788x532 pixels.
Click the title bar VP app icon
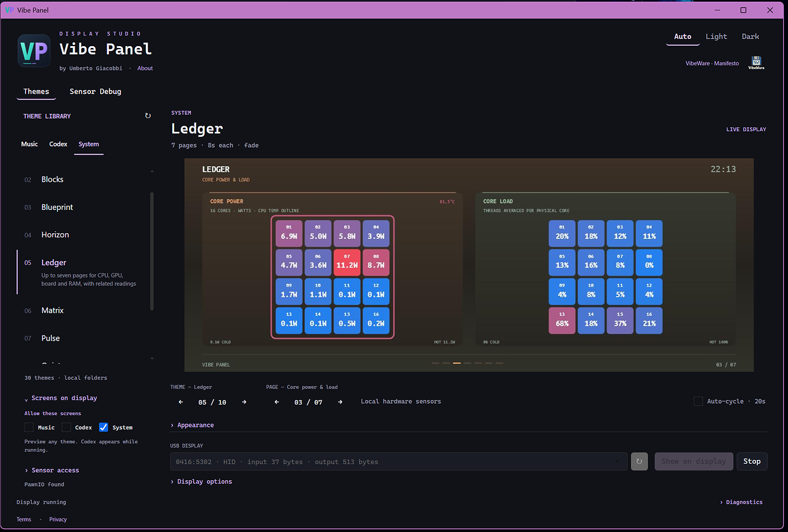(9, 10)
